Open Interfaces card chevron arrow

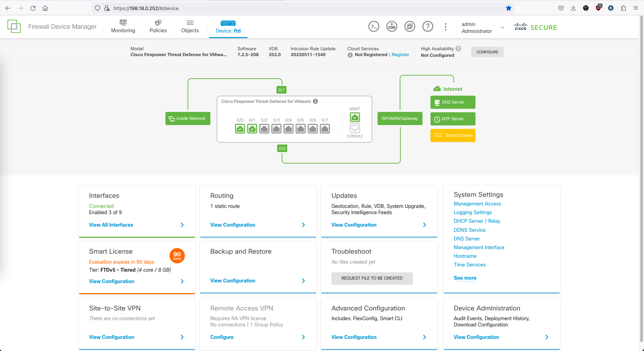coord(182,225)
